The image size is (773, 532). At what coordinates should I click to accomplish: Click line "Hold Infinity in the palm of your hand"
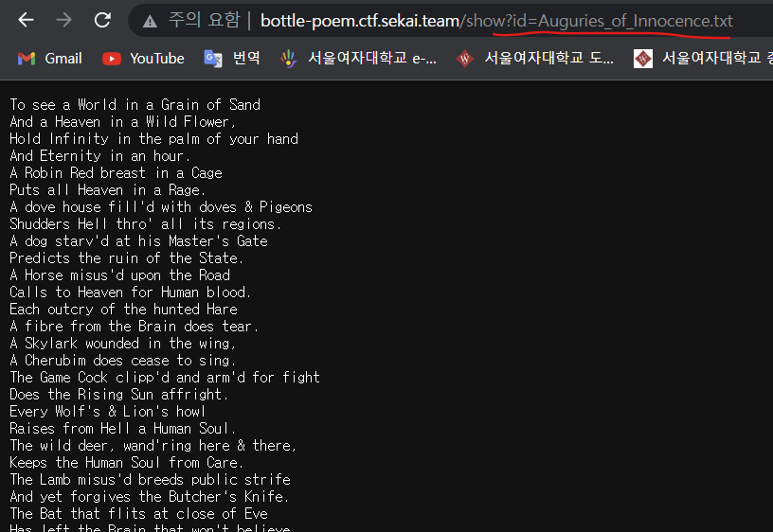153,139
